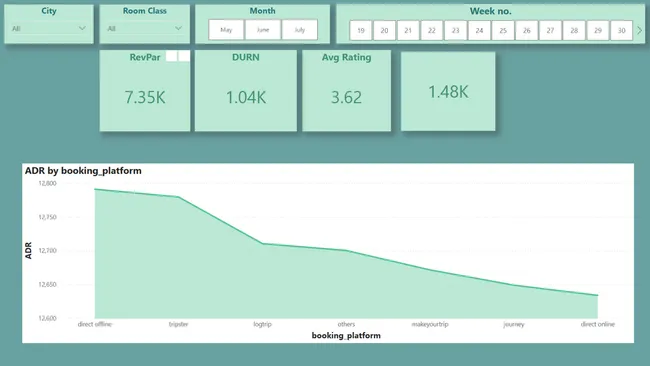This screenshot has width=650, height=366.
Task: Select week number 20
Action: pos(384,30)
